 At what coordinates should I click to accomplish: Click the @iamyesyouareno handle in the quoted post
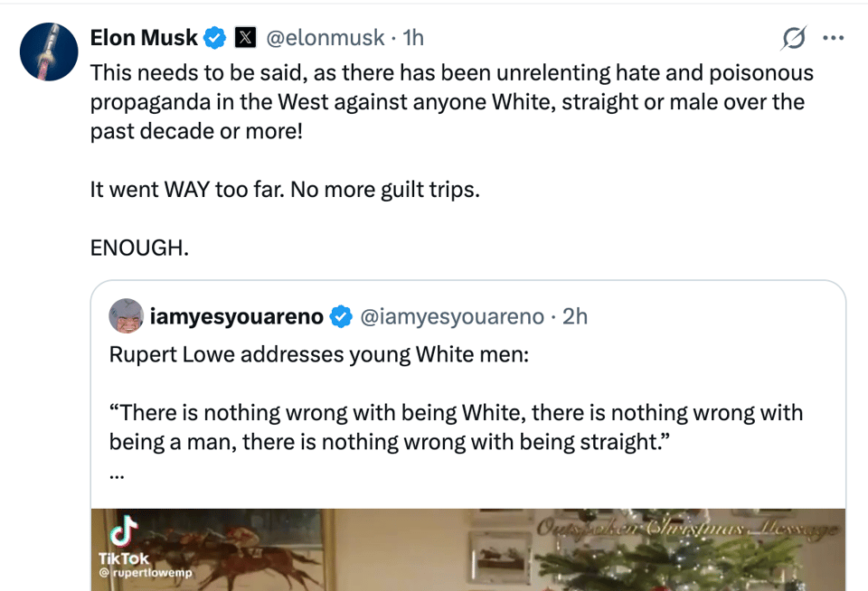[452, 316]
